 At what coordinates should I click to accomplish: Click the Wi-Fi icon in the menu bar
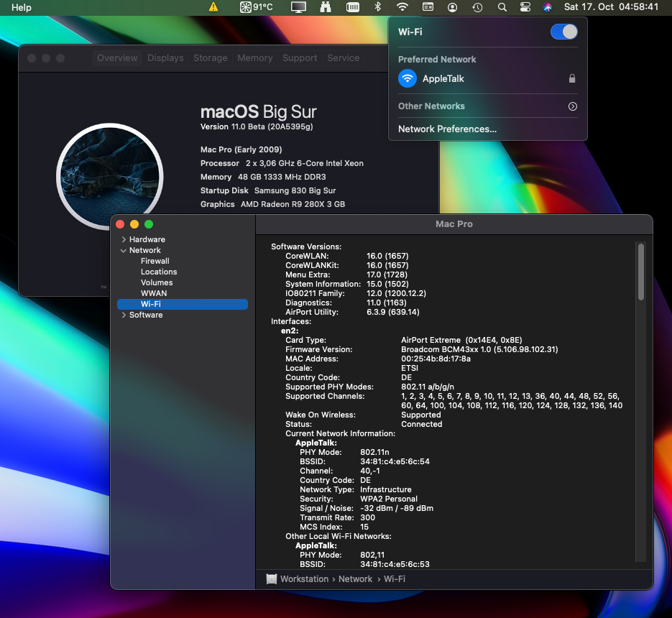tap(402, 7)
